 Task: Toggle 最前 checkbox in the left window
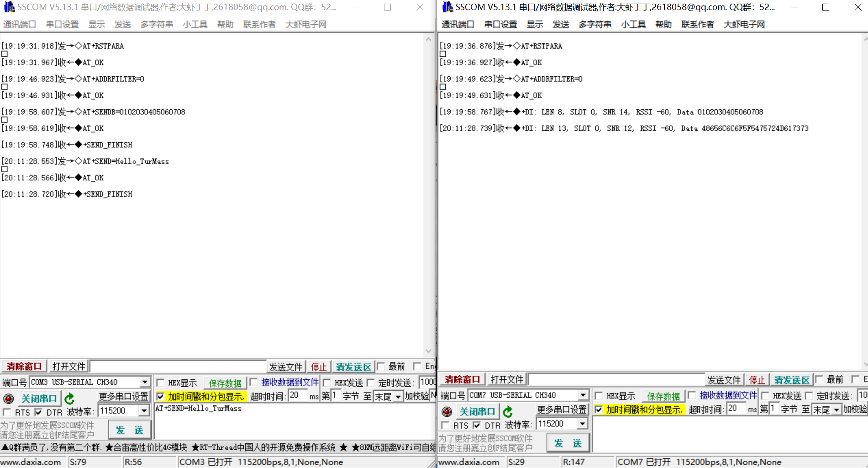coord(381,366)
